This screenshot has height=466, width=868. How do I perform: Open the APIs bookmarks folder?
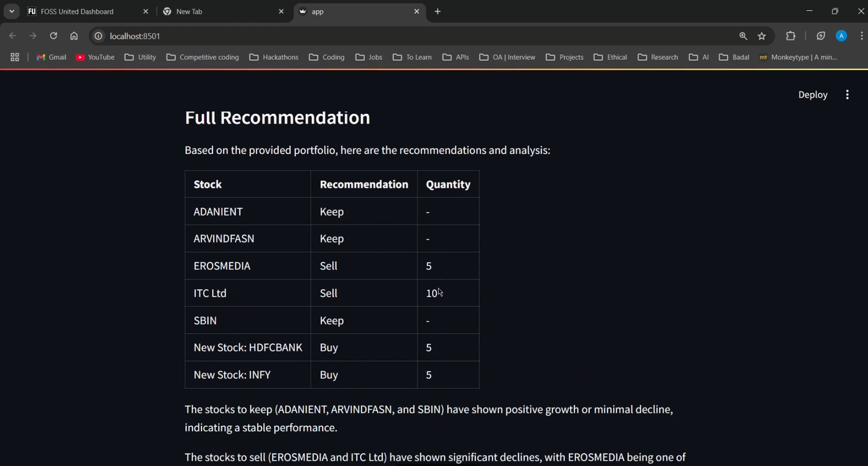tap(456, 57)
